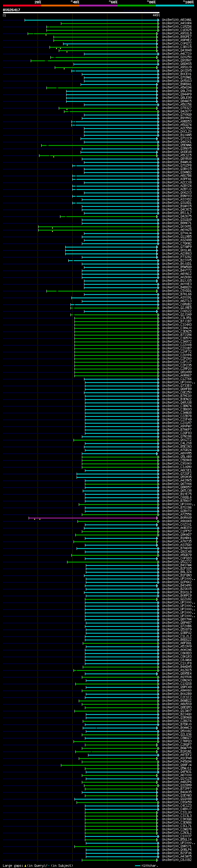This screenshot has width=197, height=868.
Task: Select UniRef100_A9SUJ9 label
Action: (176, 67)
